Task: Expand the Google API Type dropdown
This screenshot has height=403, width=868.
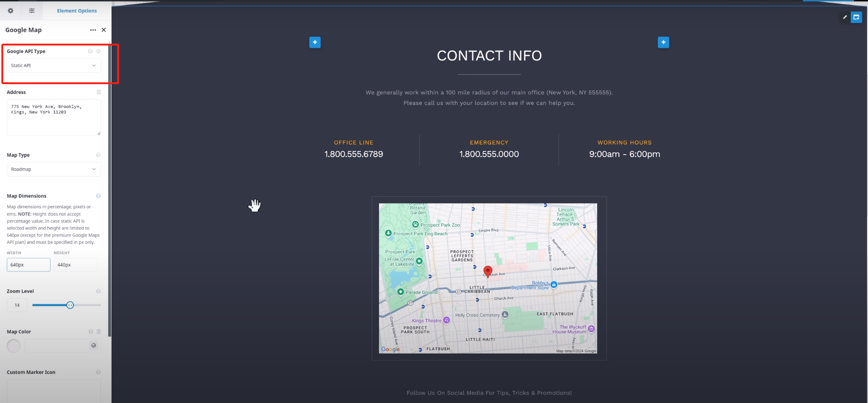Action: [54, 65]
